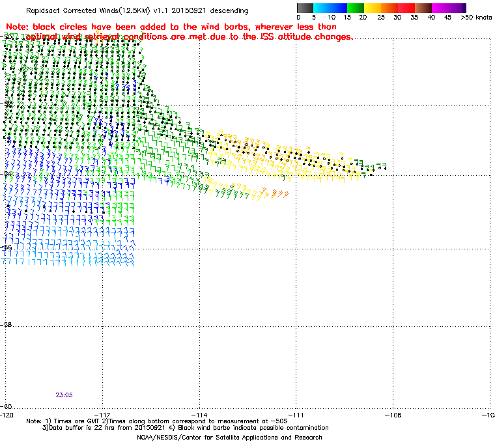Click the "-120" longitude axis label
Viewport: 495px width, 448px height.
click(7, 415)
